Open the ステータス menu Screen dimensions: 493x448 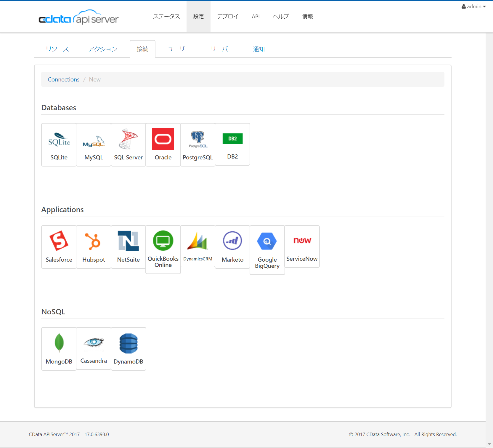[x=166, y=16]
